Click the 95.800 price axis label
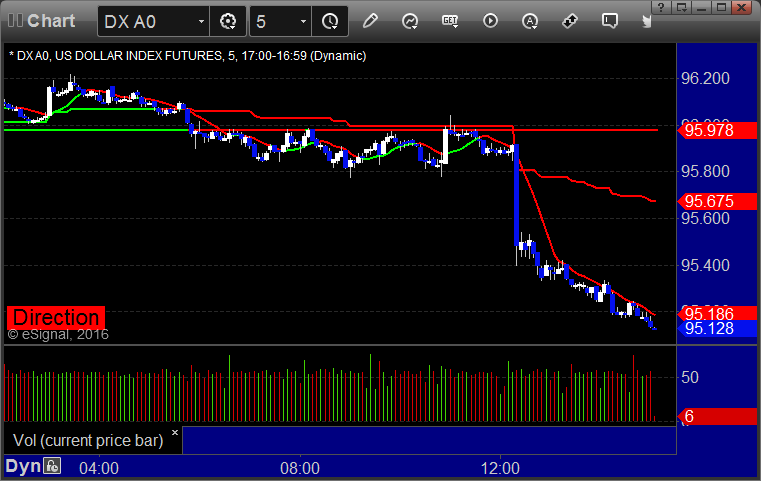The height and width of the screenshot is (481, 761). [x=705, y=171]
